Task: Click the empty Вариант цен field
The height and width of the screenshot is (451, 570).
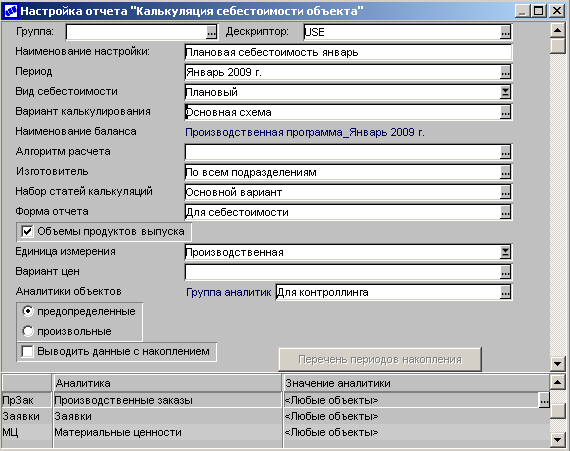Action: click(x=343, y=272)
